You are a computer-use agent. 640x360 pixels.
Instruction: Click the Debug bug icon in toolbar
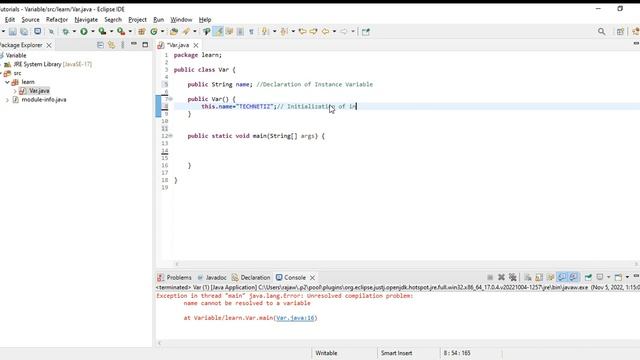click(65, 31)
